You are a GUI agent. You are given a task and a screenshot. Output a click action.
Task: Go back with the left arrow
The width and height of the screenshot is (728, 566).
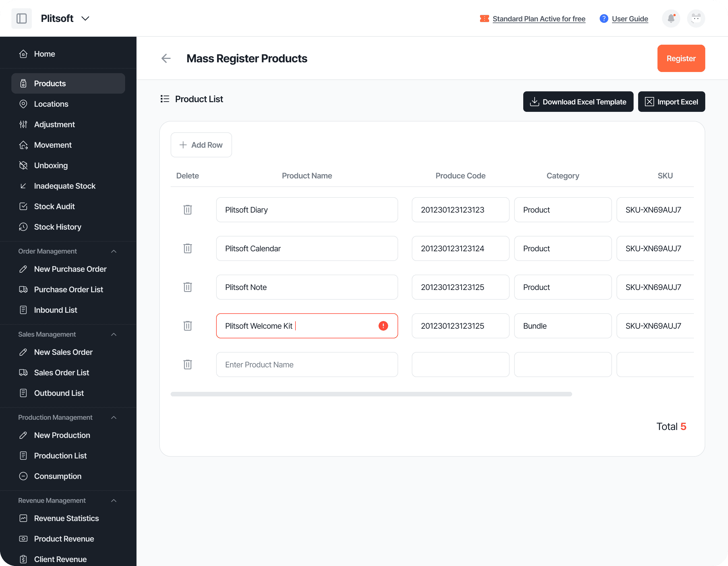[166, 58]
